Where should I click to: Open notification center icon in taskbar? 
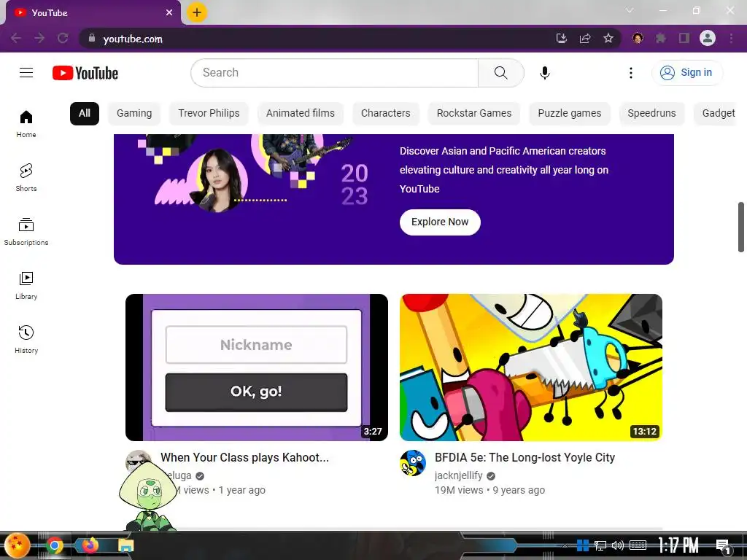(x=723, y=546)
